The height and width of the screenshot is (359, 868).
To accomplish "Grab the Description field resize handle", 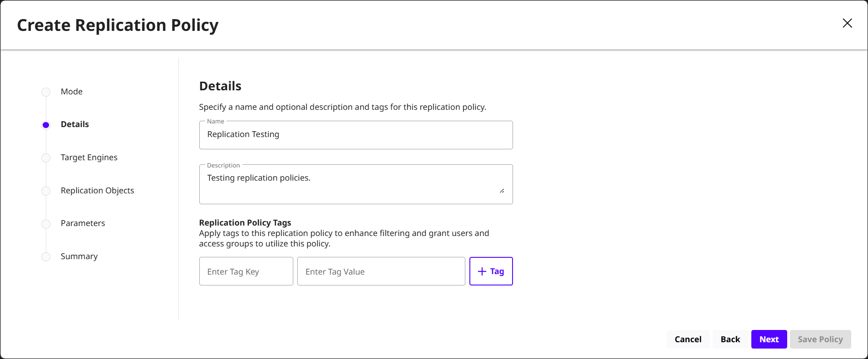I will (502, 191).
